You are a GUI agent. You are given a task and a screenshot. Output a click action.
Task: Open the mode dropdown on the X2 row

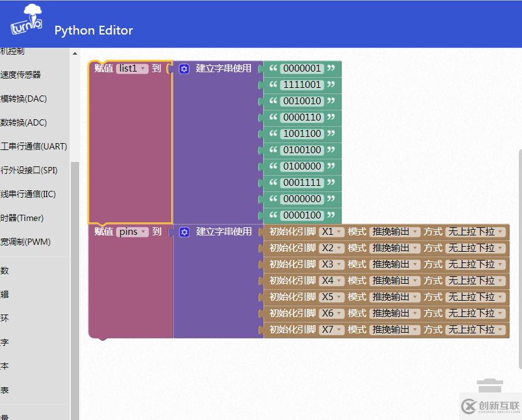(394, 248)
